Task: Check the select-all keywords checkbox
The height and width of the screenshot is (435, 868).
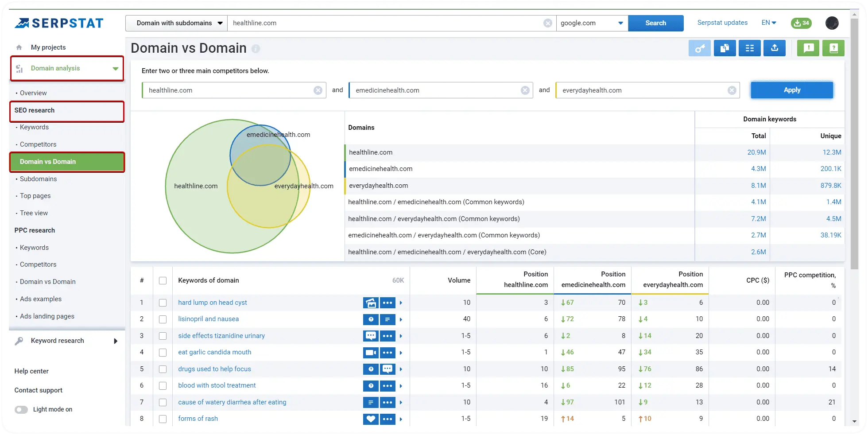Action: (163, 281)
